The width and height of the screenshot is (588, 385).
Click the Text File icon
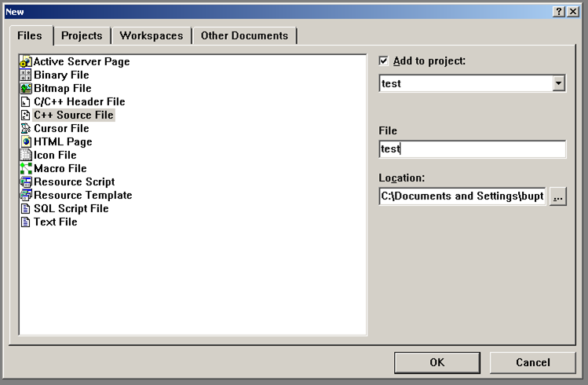(26, 222)
